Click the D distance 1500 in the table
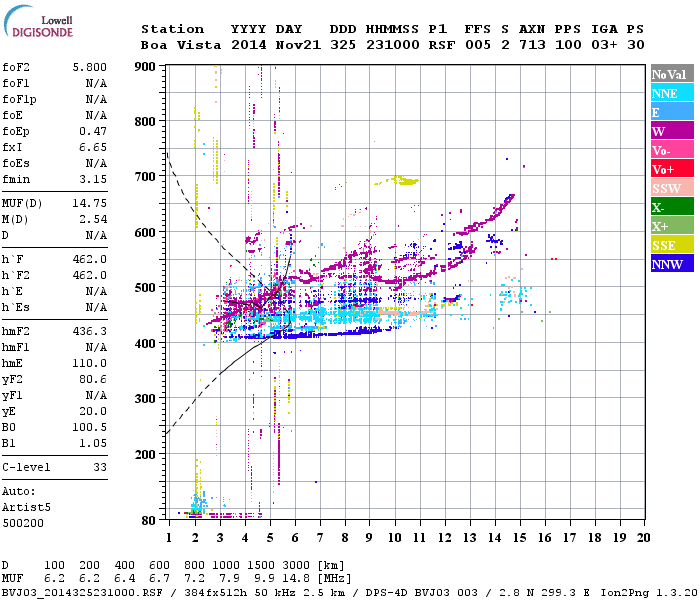Viewport: 700px width, 600px height. [261, 565]
